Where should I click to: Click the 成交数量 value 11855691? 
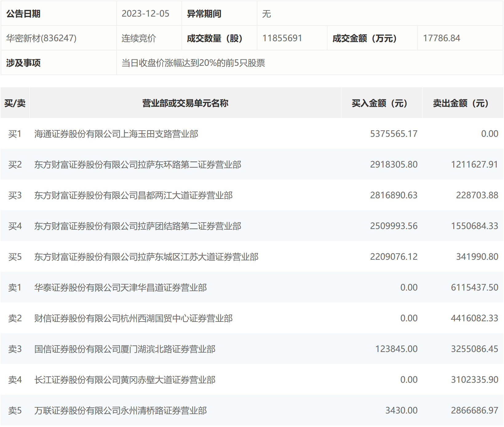pos(282,38)
